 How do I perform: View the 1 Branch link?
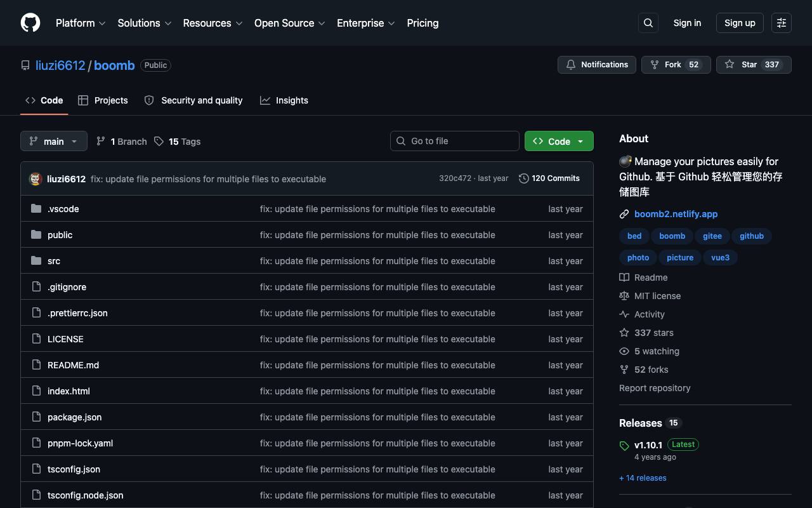(121, 141)
